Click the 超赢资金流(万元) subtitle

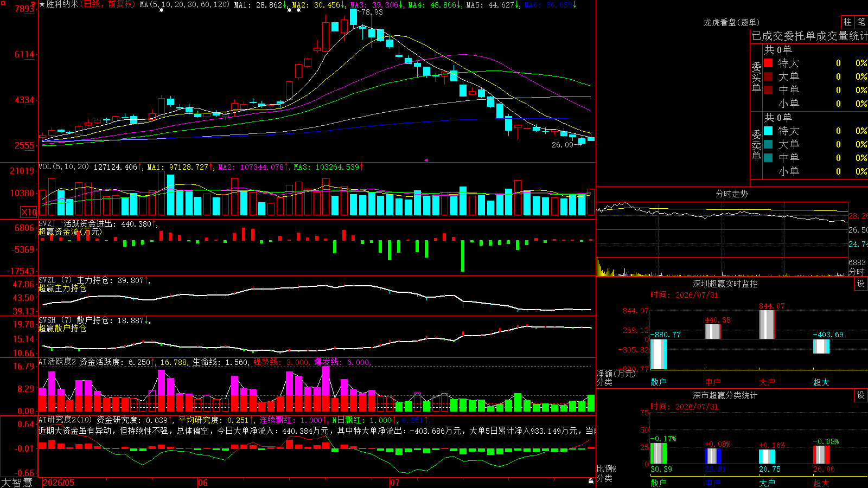tap(70, 232)
